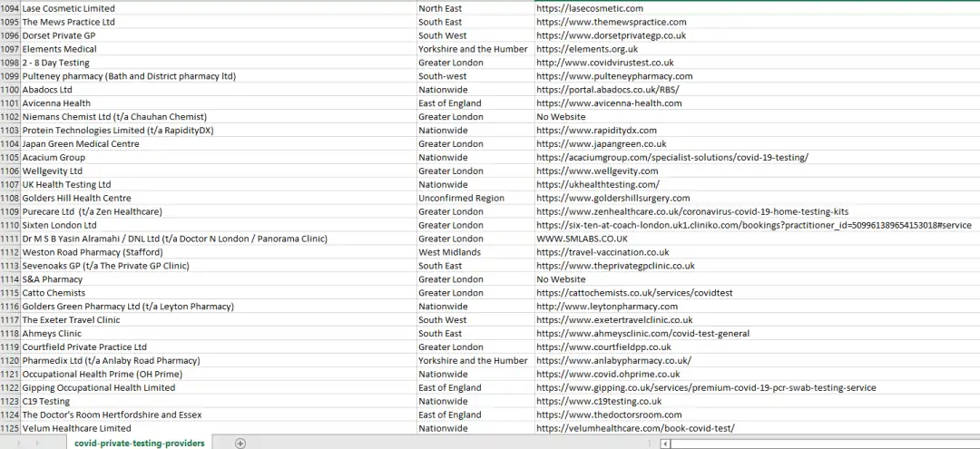Image resolution: width=980 pixels, height=449 pixels.
Task: Open the https://lasecosmetic.com link
Action: (590, 9)
